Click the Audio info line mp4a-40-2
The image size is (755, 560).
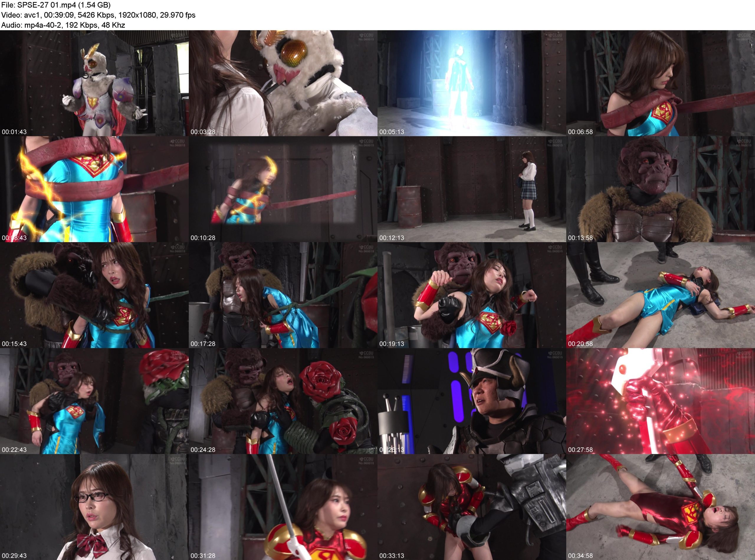(x=63, y=25)
